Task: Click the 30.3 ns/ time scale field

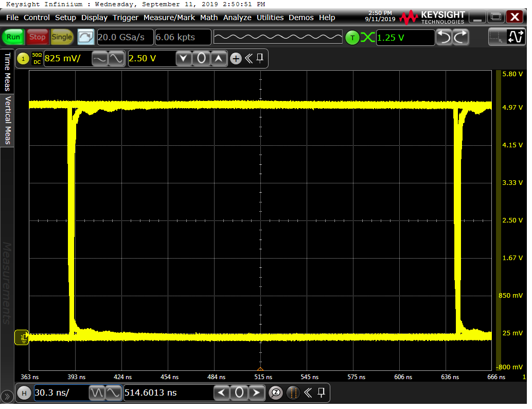Action: point(61,393)
